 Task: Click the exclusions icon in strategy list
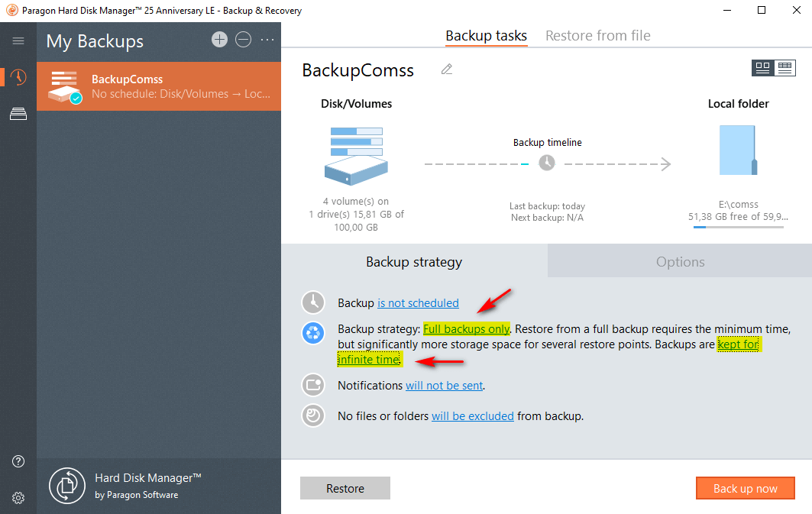coord(313,415)
